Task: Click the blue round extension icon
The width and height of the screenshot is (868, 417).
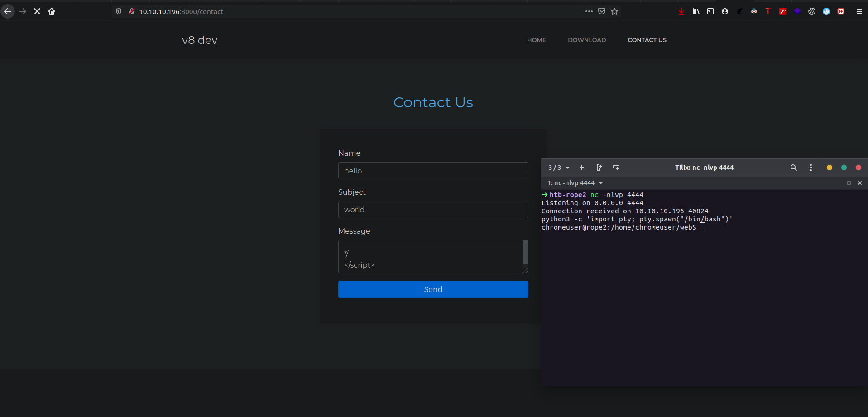Action: click(x=826, y=11)
